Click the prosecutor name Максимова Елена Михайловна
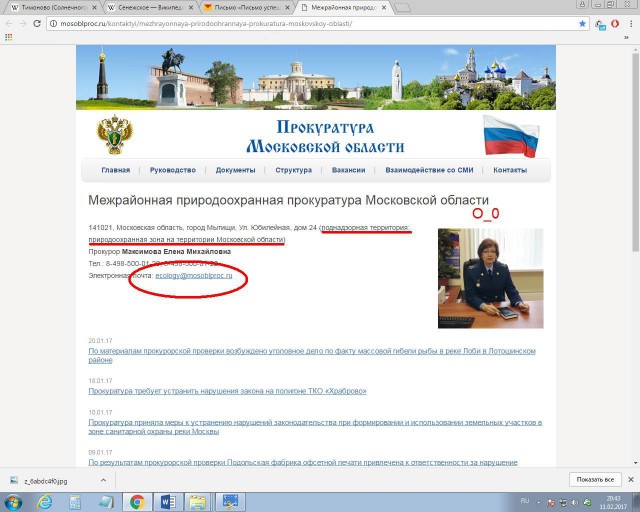The height and width of the screenshot is (512, 640). (x=176, y=252)
